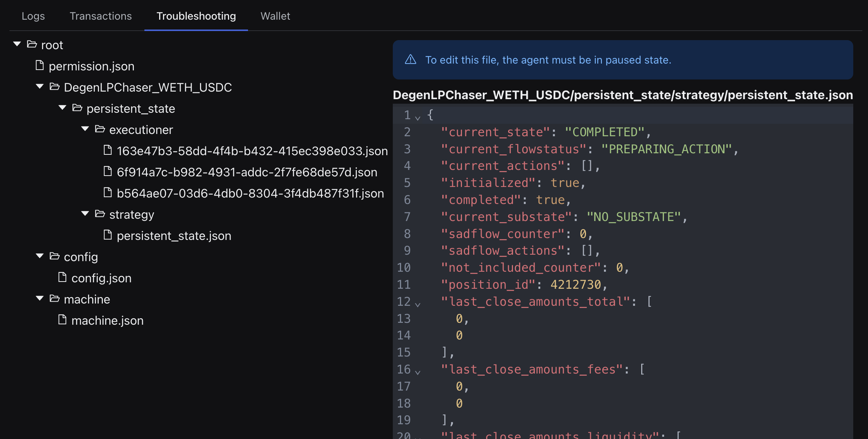
Task: Open b564ae07-03d6-4db0-8304-3f4db487f31f.json
Action: point(250,192)
